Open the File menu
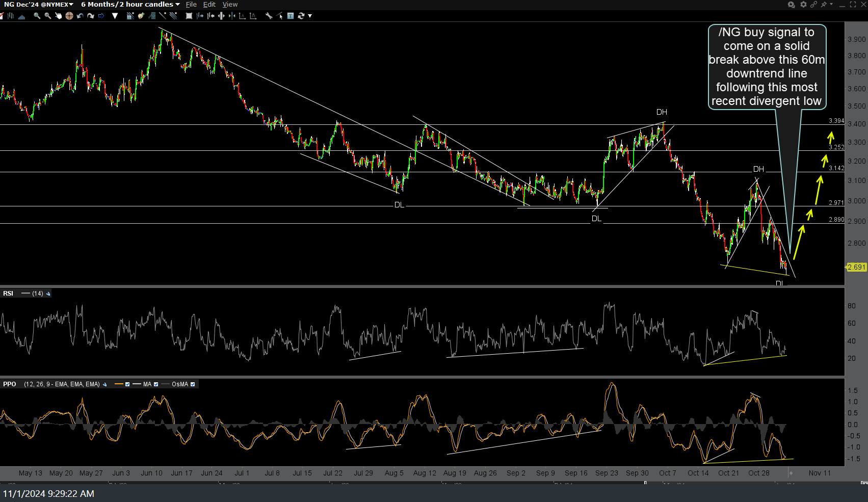868x502 pixels. pos(191,5)
